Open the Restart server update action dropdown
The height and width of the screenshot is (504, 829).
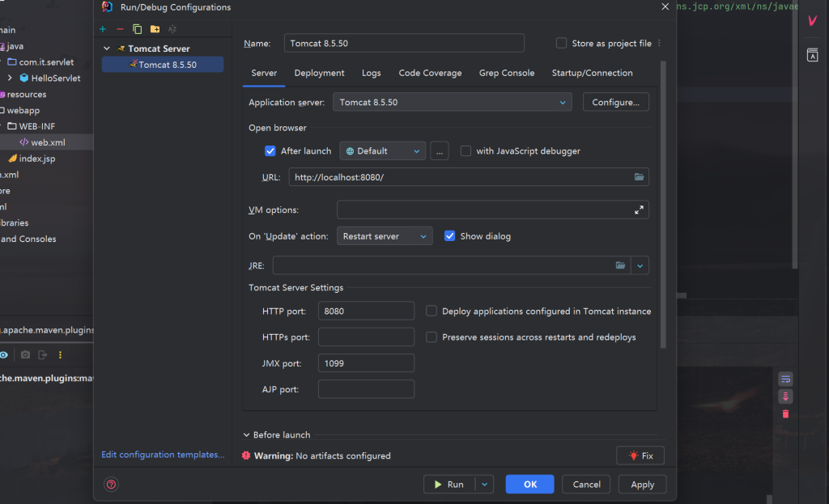[x=384, y=236]
